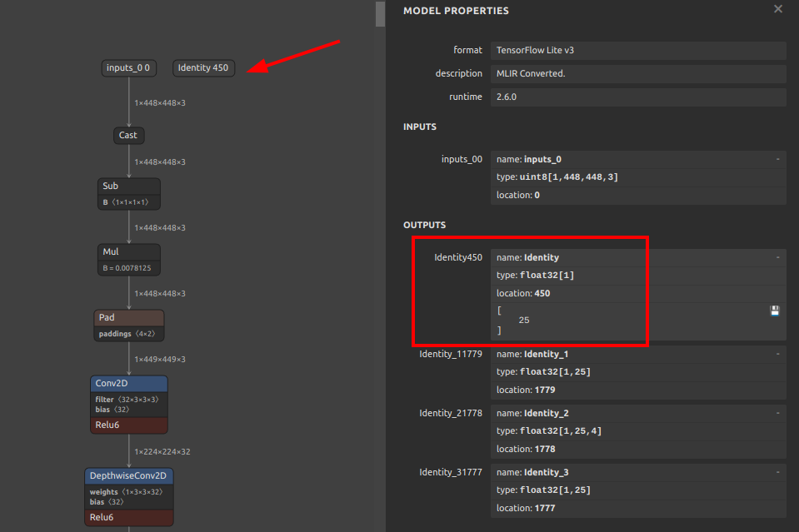Click the 2.6.0 runtime value field
799x532 pixels.
pyautogui.click(x=638, y=97)
